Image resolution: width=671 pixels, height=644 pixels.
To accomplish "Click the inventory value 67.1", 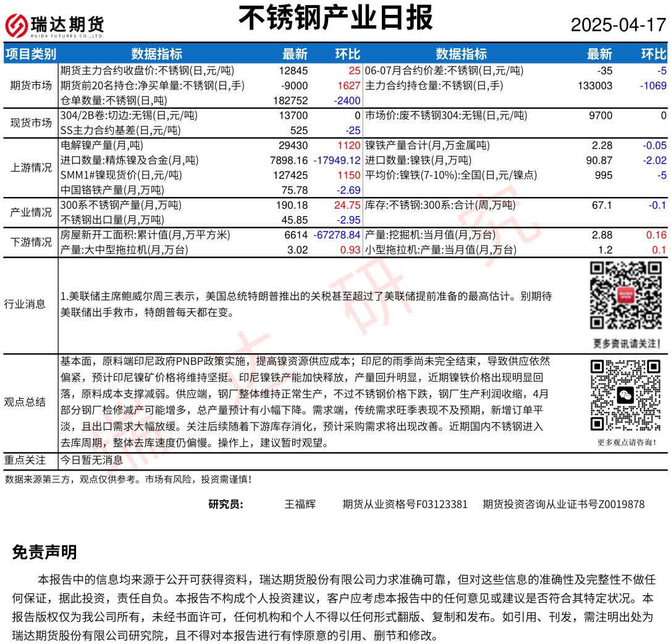I will 602,205.
